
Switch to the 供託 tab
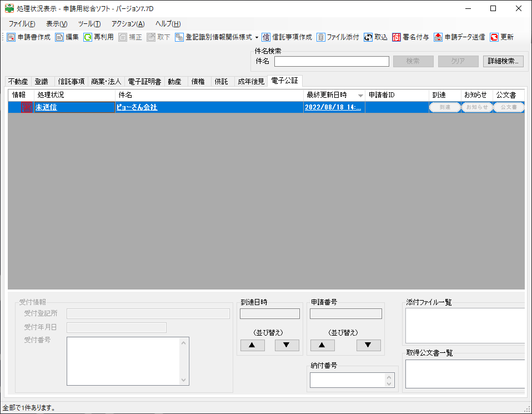222,82
